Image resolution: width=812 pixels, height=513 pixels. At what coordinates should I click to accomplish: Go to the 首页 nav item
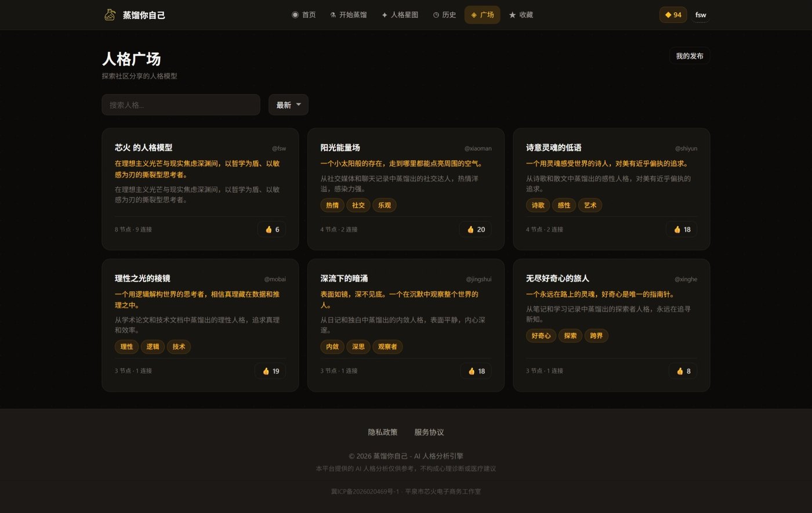point(303,15)
